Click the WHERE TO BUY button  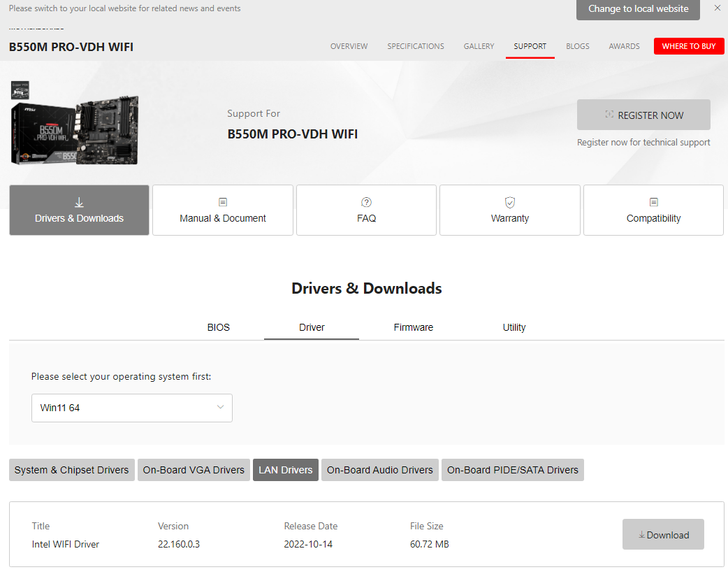[x=689, y=46]
